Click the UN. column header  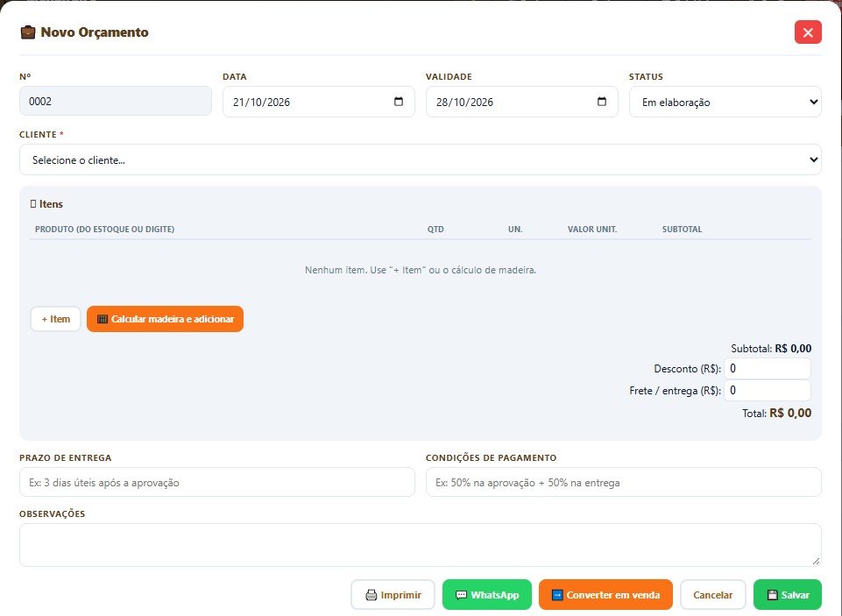pos(515,230)
